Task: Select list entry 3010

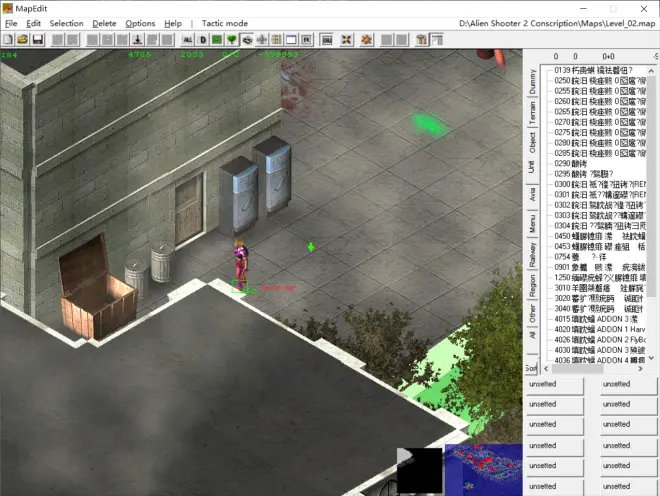Action: 599,288
